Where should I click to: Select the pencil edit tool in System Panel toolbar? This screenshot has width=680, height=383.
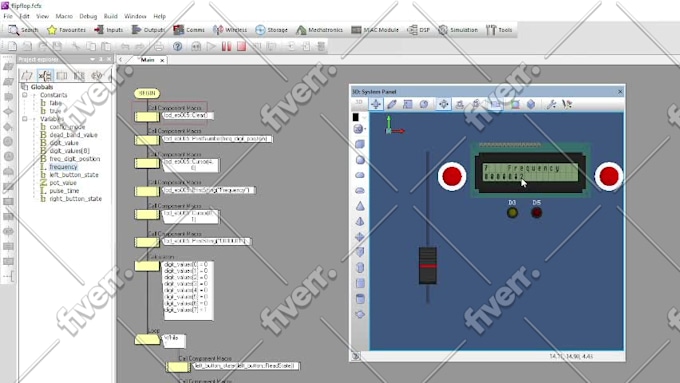392,104
